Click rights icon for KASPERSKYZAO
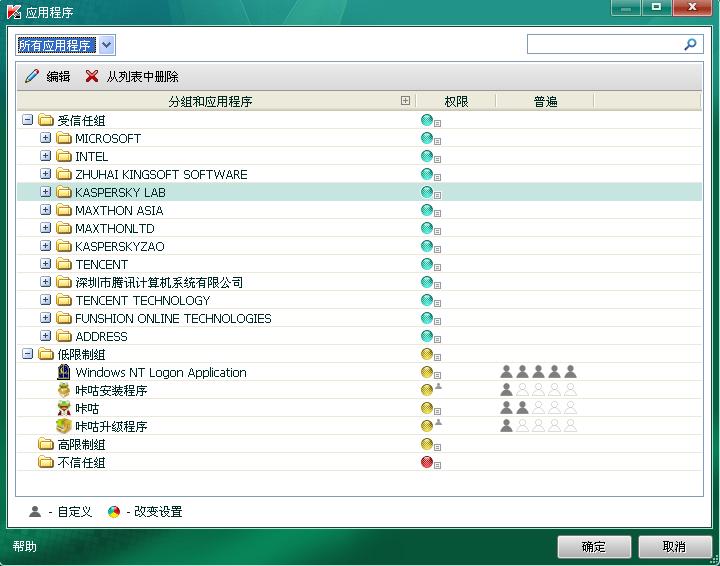Viewport: 720px width, 566px height. coord(427,246)
